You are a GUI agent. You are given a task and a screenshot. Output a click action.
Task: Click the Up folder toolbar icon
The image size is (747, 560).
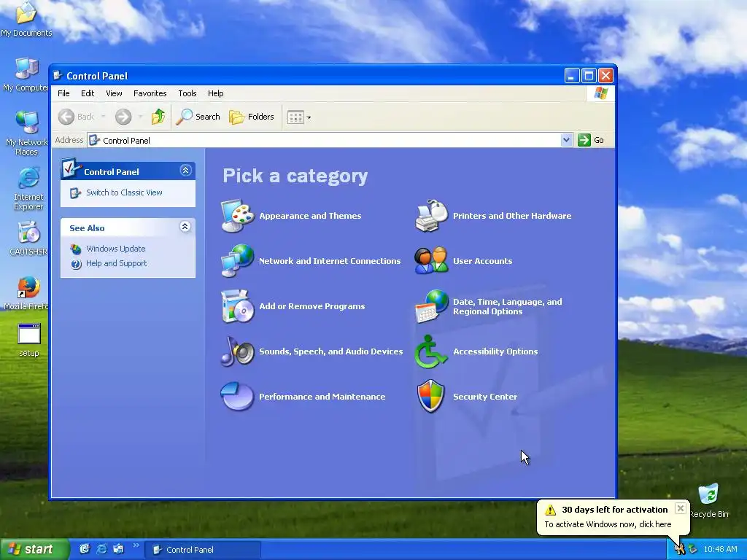(x=158, y=117)
